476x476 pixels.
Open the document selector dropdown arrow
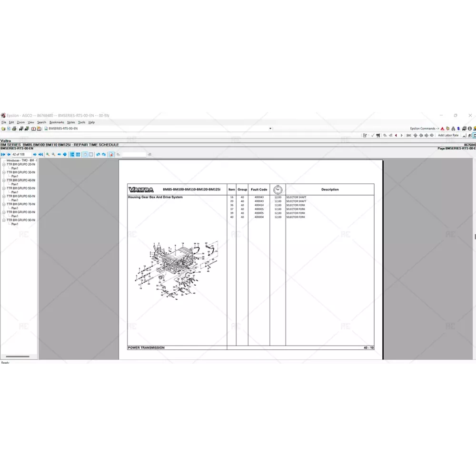(270, 129)
